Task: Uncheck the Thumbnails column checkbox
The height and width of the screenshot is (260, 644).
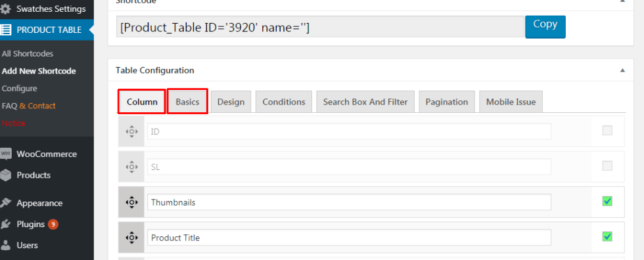Action: [607, 201]
